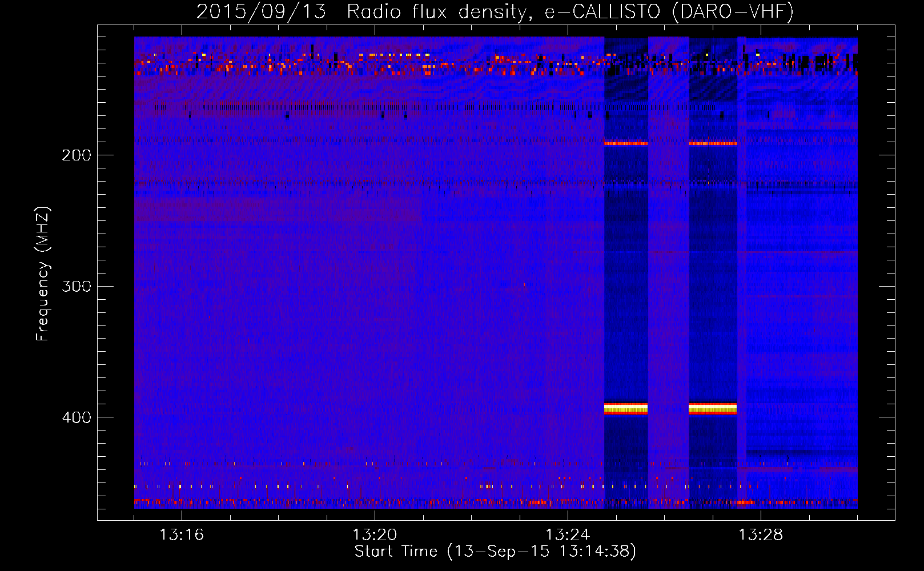Click the second bright yellow-white band near 400 MHz
Screen dimensions: 924x571
712,408
